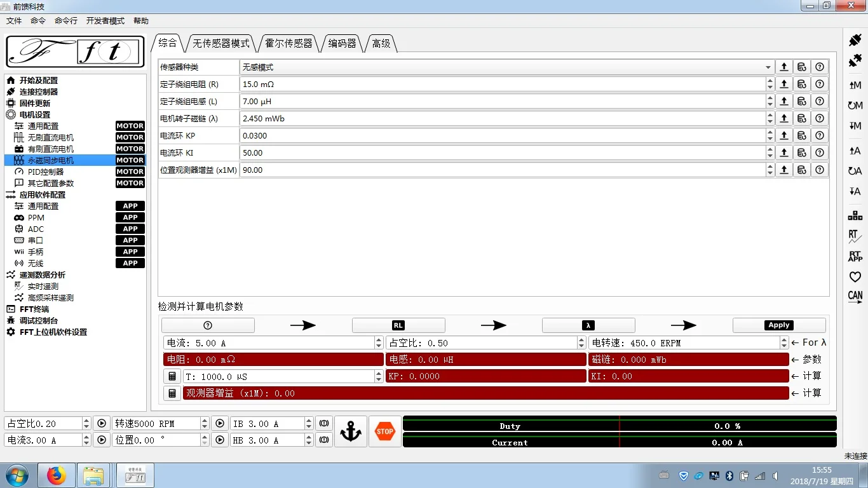Click the spinner arrows of 电转速: 450.0 ERPM
Screen dimensions: 868x488
point(784,342)
